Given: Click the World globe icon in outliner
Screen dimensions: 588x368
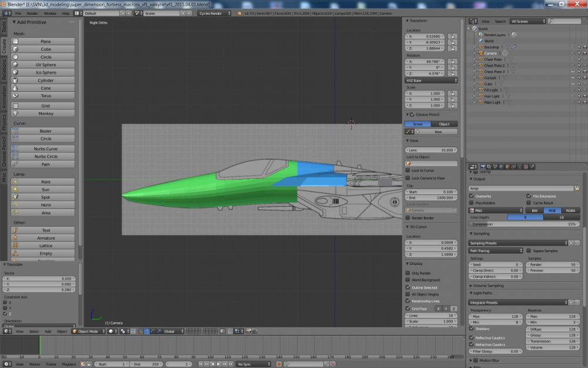Looking at the screenshot, I should click(481, 41).
